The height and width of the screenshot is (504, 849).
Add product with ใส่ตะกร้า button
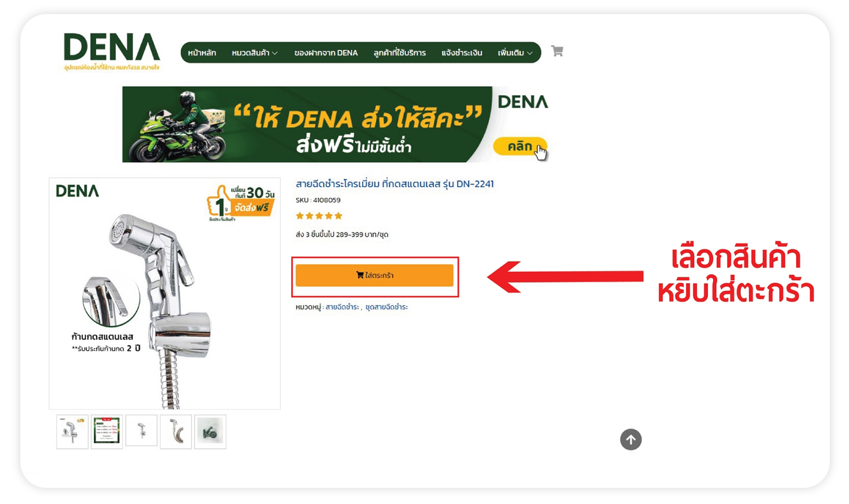click(x=375, y=275)
